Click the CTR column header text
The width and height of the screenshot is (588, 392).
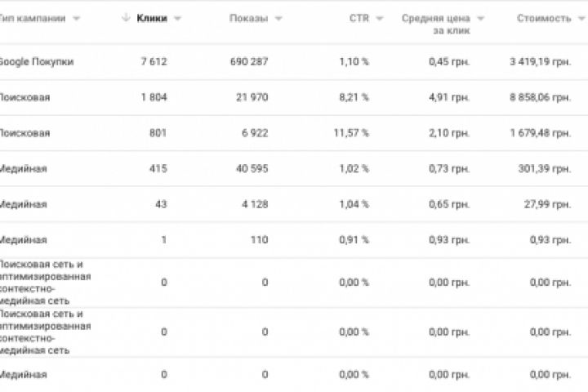359,18
